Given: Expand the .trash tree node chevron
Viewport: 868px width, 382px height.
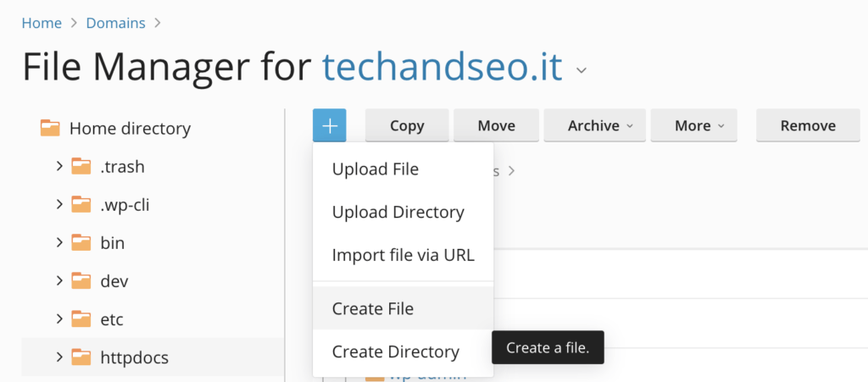Looking at the screenshot, I should [60, 166].
